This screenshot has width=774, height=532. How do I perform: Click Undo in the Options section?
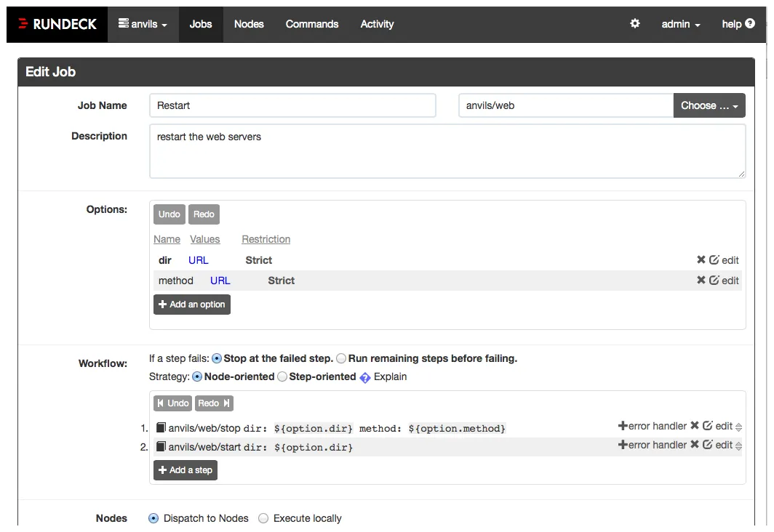click(169, 214)
